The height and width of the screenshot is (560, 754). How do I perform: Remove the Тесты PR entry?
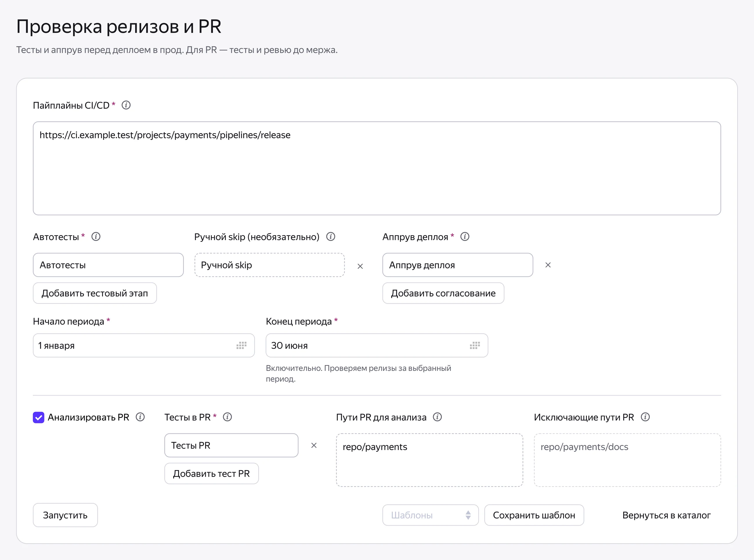(314, 445)
